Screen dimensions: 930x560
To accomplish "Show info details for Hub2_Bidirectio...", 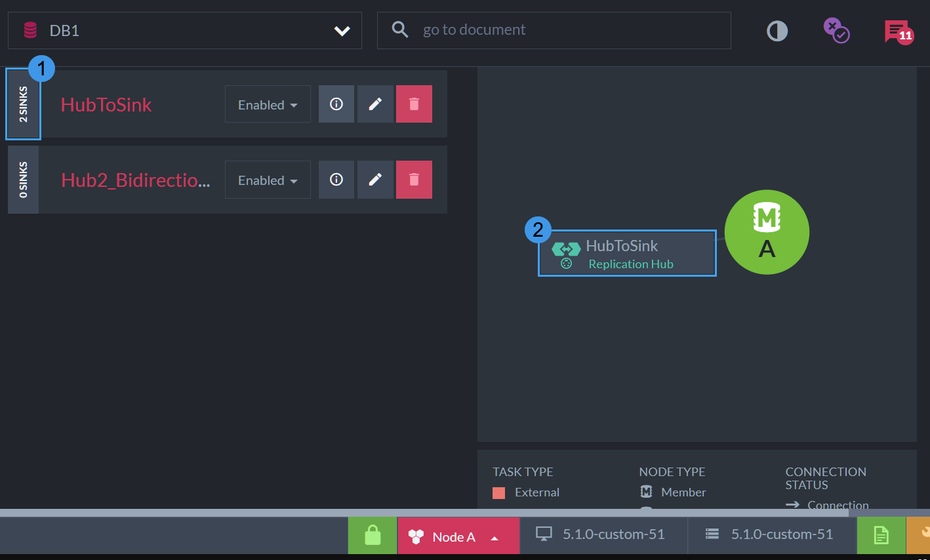I will coord(336,180).
